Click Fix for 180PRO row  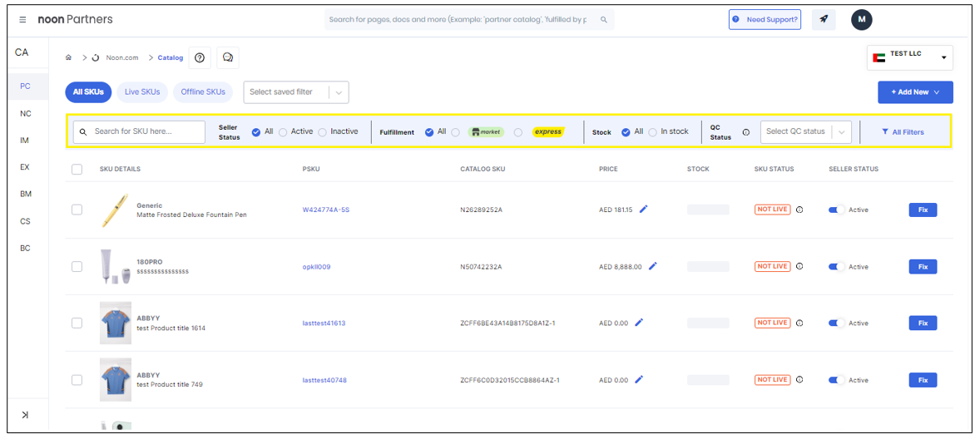(923, 267)
